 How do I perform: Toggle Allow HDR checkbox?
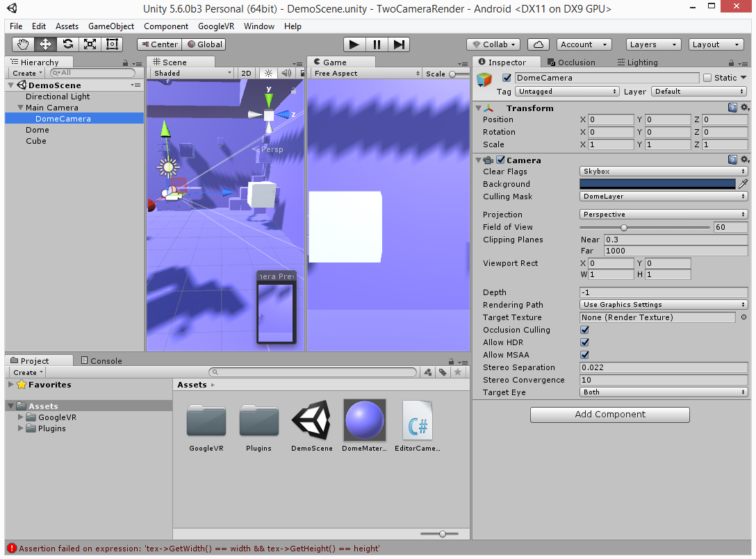pos(585,342)
